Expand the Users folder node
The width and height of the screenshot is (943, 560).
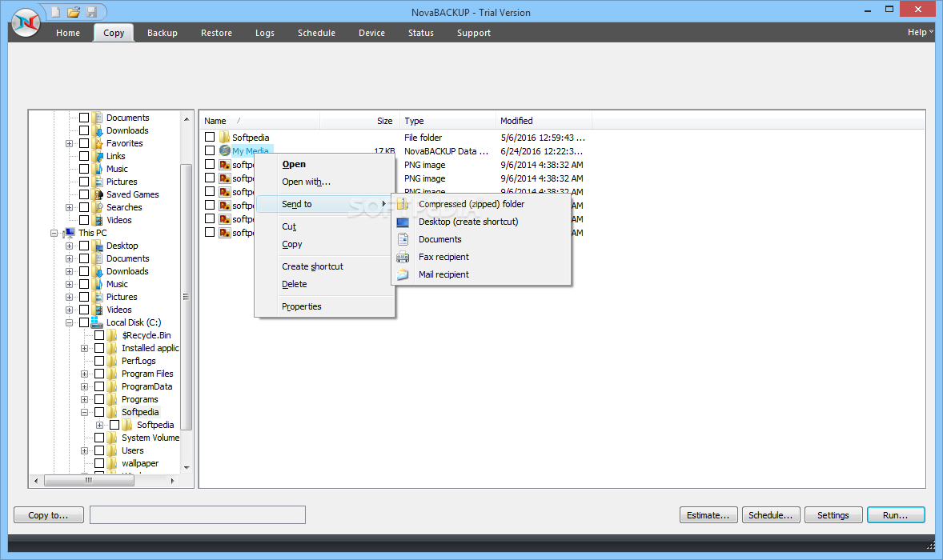point(84,450)
